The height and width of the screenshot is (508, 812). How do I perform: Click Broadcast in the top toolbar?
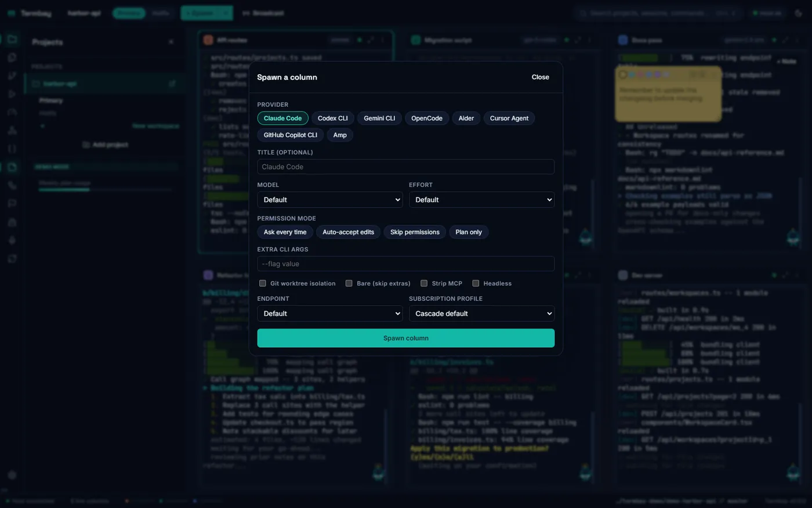[x=263, y=13]
